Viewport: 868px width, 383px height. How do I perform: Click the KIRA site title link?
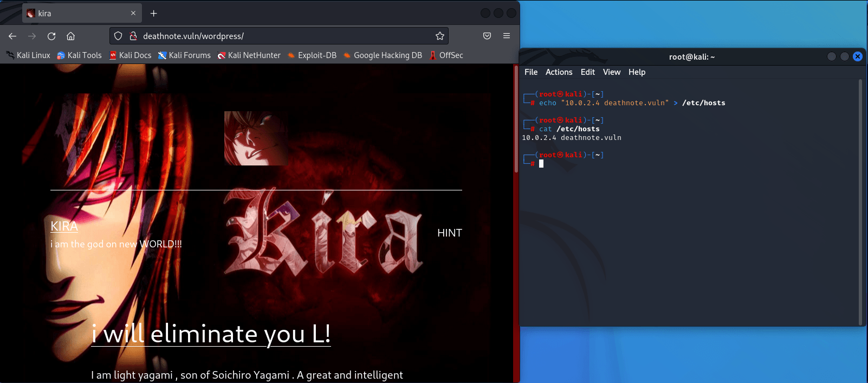[64, 226]
